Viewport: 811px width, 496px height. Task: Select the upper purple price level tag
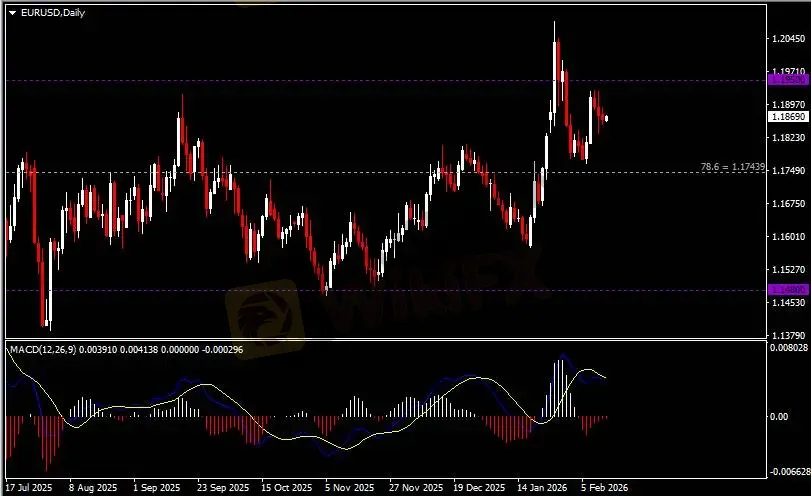pos(787,79)
